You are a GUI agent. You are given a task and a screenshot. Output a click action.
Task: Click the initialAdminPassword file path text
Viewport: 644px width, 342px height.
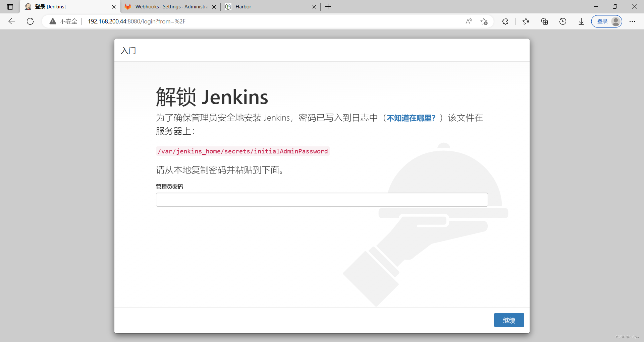pyautogui.click(x=243, y=151)
